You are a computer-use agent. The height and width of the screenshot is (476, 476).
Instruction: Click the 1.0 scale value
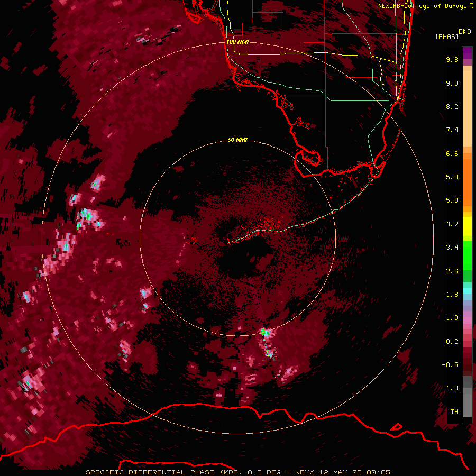coord(452,318)
